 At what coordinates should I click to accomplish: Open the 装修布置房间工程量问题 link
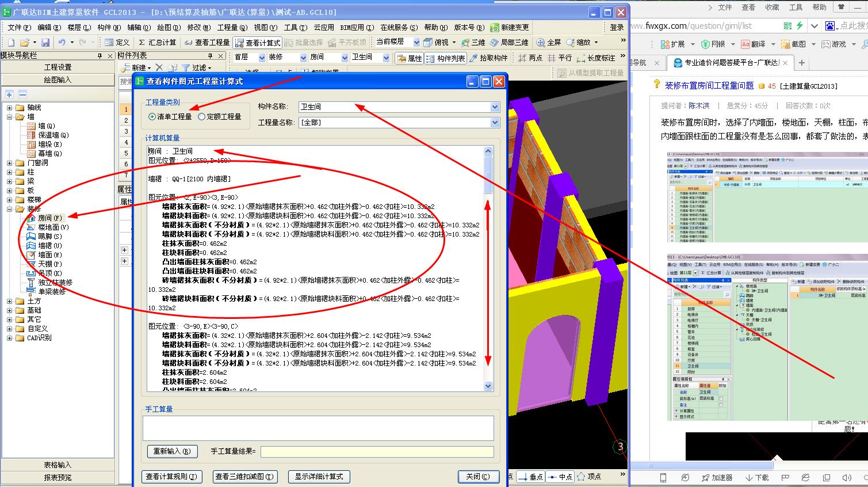tap(709, 85)
